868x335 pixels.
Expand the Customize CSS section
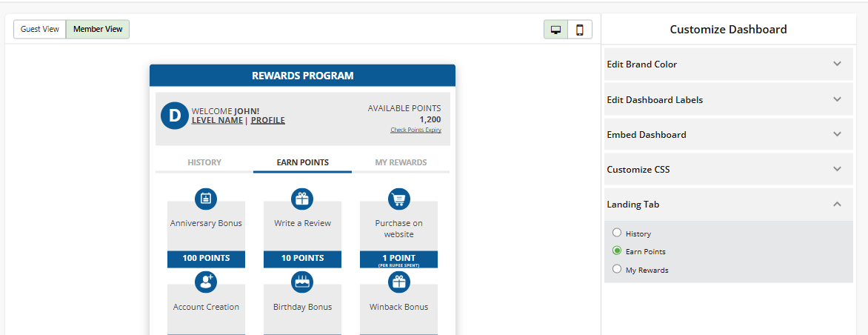click(729, 170)
